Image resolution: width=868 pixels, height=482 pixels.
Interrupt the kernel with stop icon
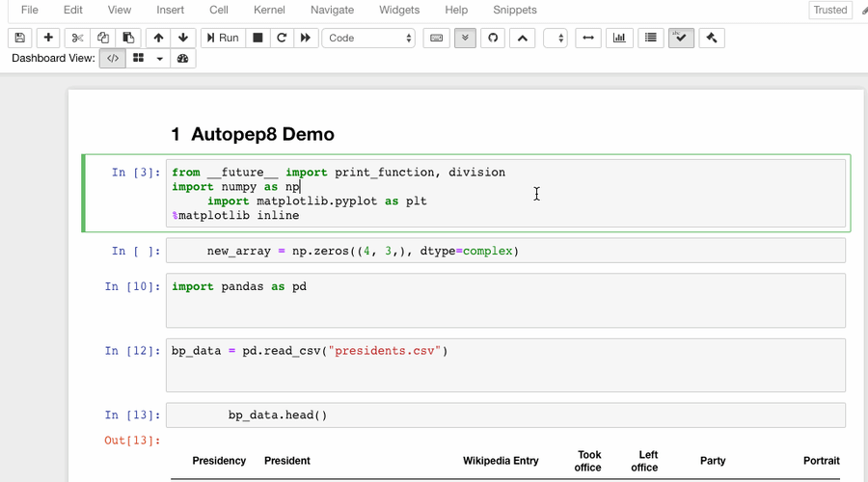click(258, 38)
